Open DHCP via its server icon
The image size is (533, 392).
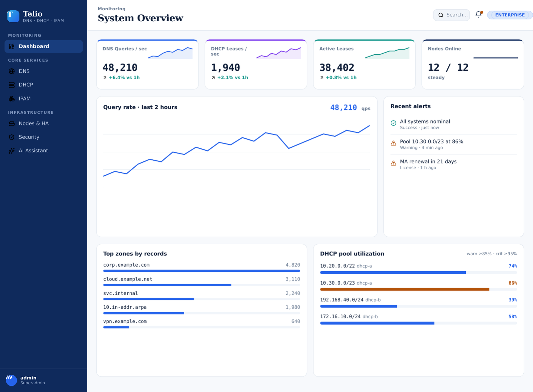point(12,85)
